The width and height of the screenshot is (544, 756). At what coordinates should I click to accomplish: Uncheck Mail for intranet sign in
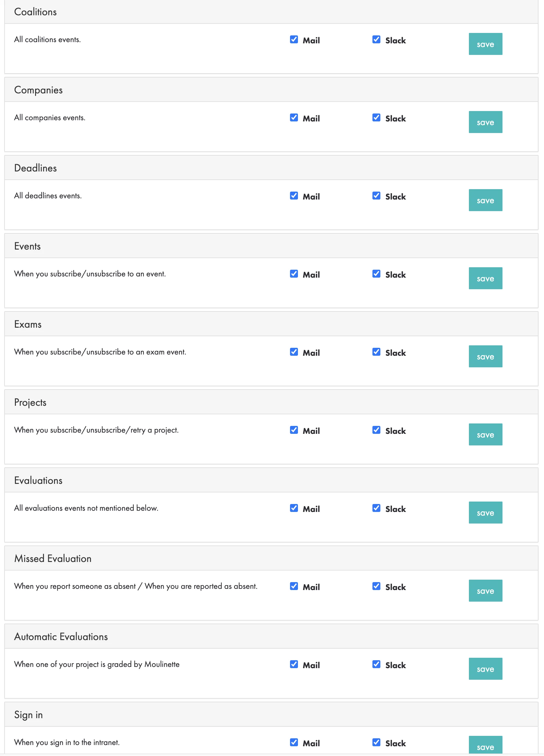pos(293,742)
